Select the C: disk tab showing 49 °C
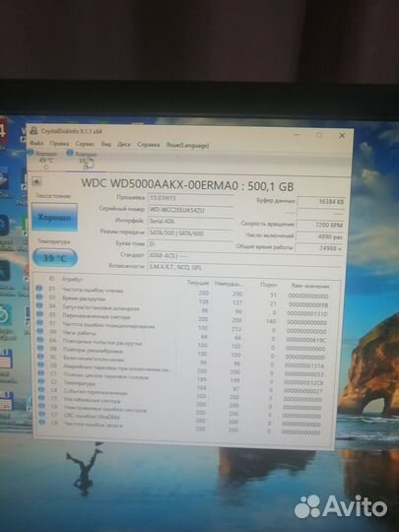The image size is (399, 532). tap(44, 160)
